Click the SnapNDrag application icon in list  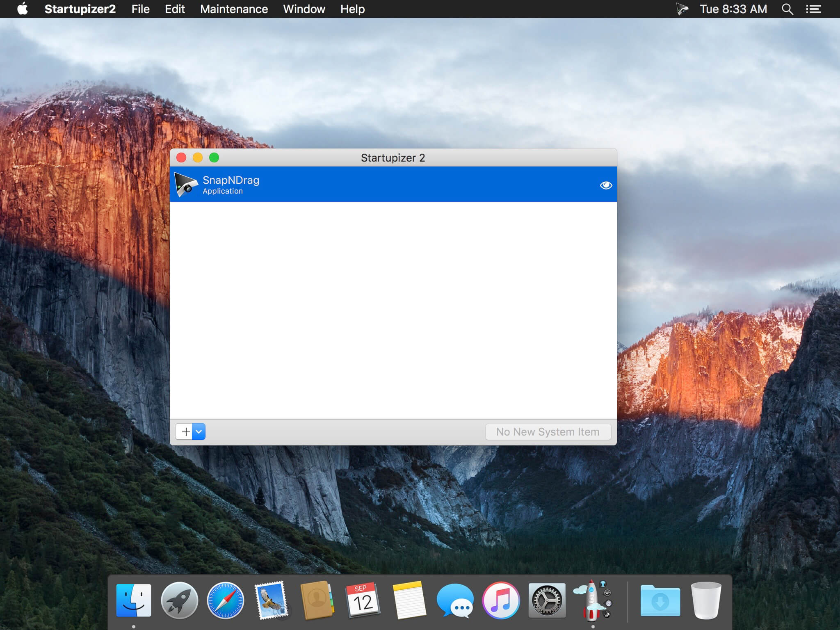pyautogui.click(x=186, y=185)
